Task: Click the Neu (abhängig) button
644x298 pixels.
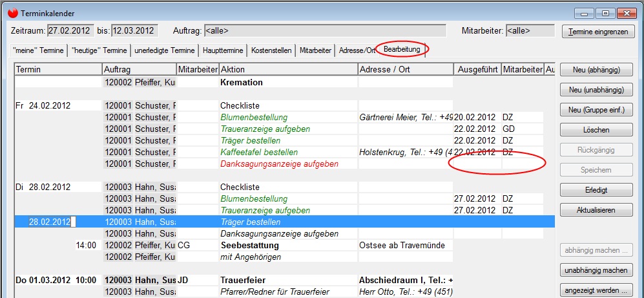Action: [596, 70]
